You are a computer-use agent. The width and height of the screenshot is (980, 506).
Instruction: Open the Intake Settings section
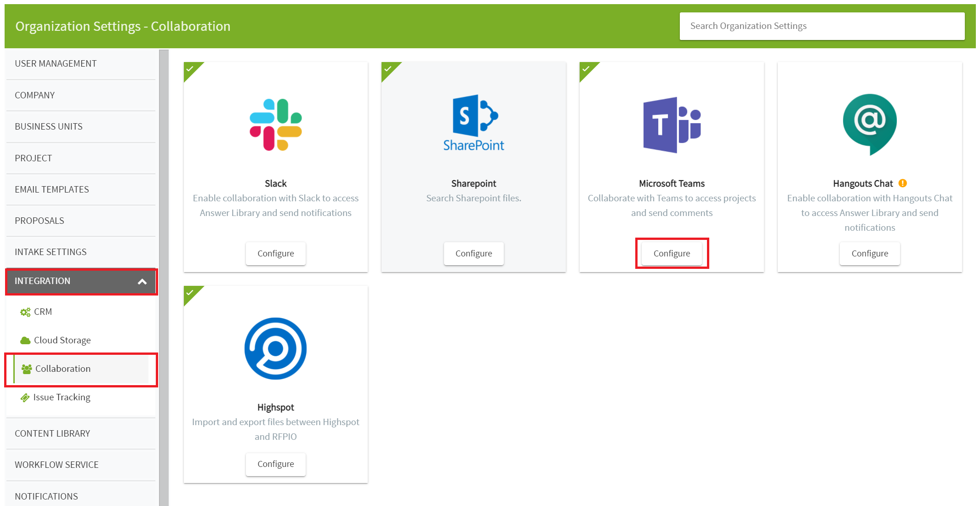[x=81, y=252]
